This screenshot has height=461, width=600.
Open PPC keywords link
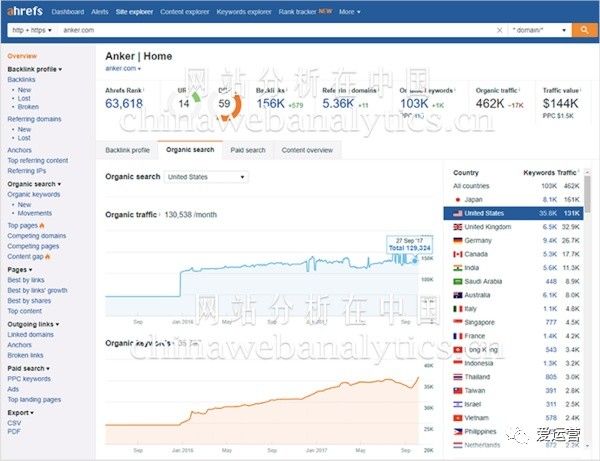pyautogui.click(x=29, y=379)
